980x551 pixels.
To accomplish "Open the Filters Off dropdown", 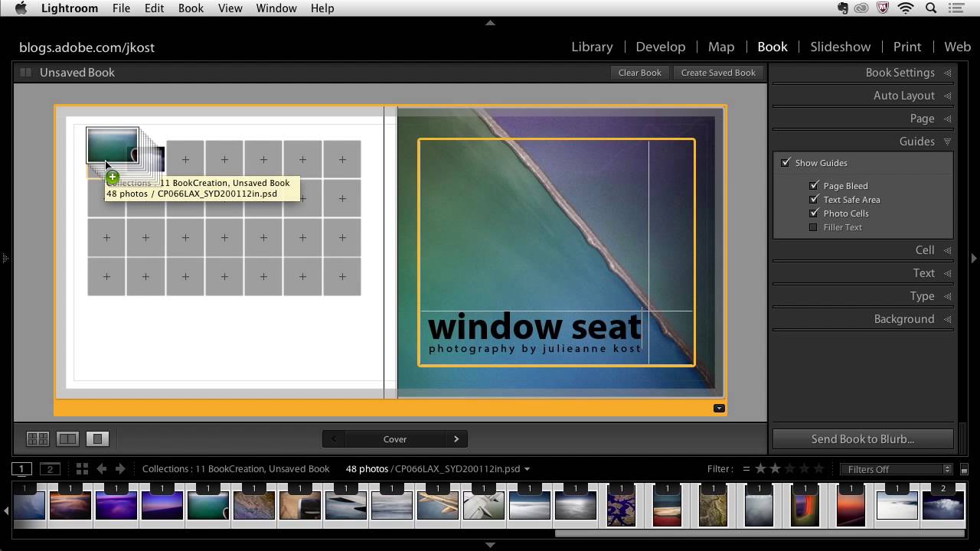I will pyautogui.click(x=896, y=469).
